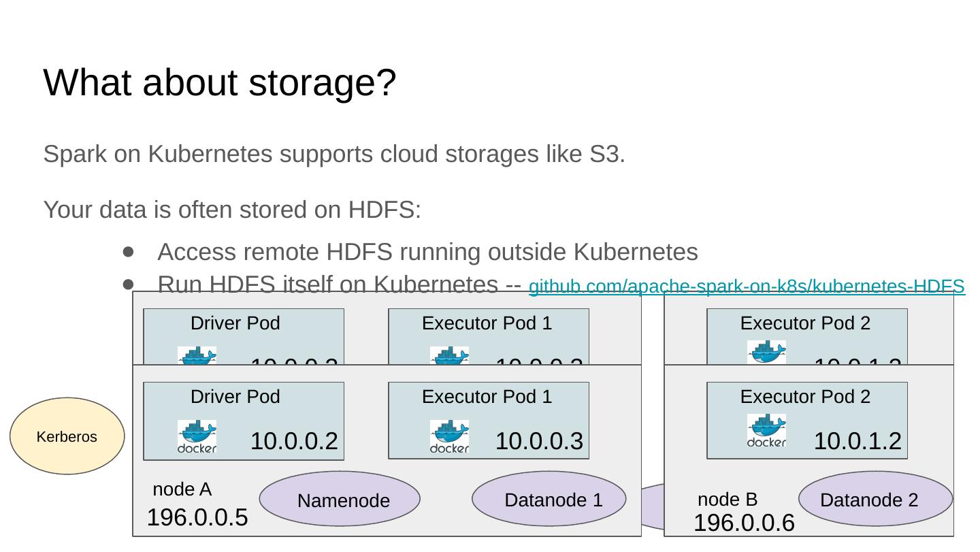Click the partially covered Docker icon in the overlapped Executor Pod 1
This screenshot has height=552, width=980.
point(449,355)
